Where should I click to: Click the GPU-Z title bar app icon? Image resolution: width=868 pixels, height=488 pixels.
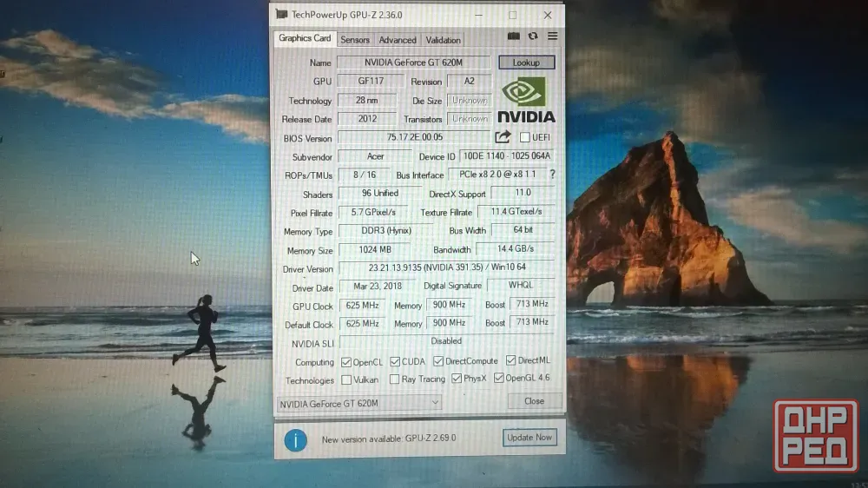tap(282, 14)
